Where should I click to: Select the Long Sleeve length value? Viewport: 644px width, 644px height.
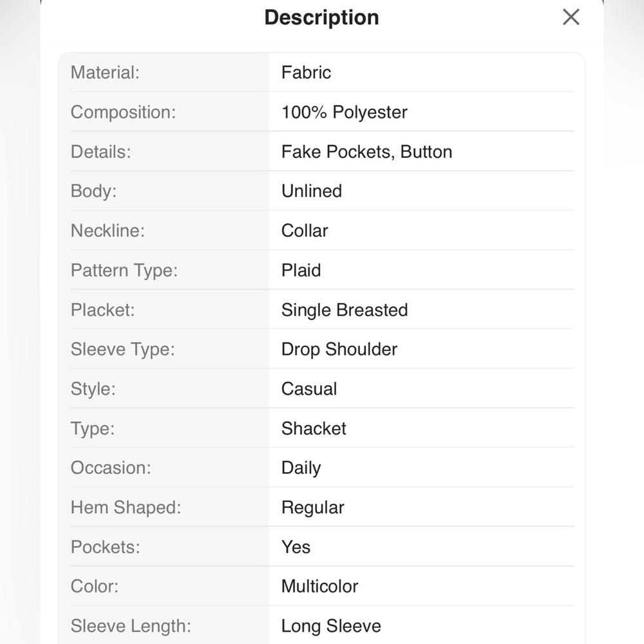pyautogui.click(x=331, y=626)
